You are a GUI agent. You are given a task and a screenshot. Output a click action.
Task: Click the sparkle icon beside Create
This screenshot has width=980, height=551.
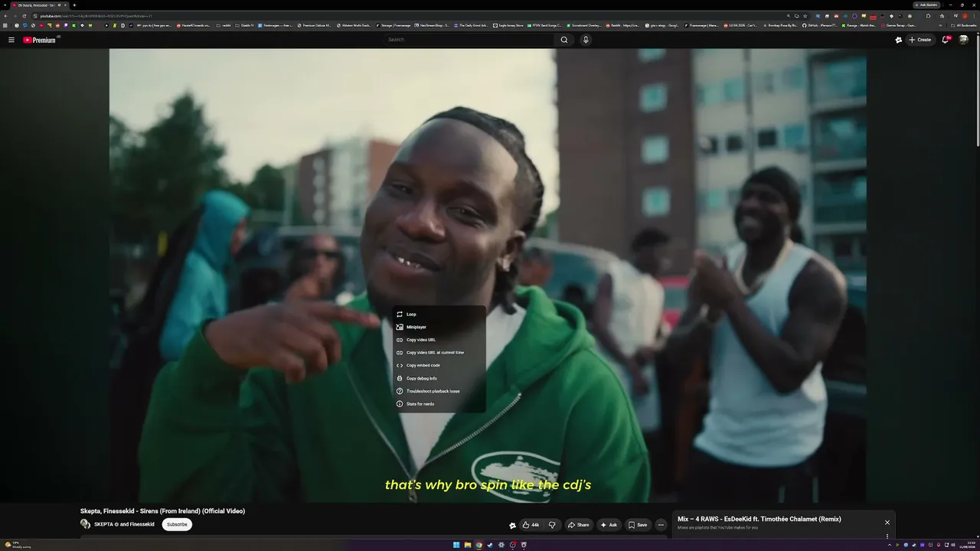[898, 40]
